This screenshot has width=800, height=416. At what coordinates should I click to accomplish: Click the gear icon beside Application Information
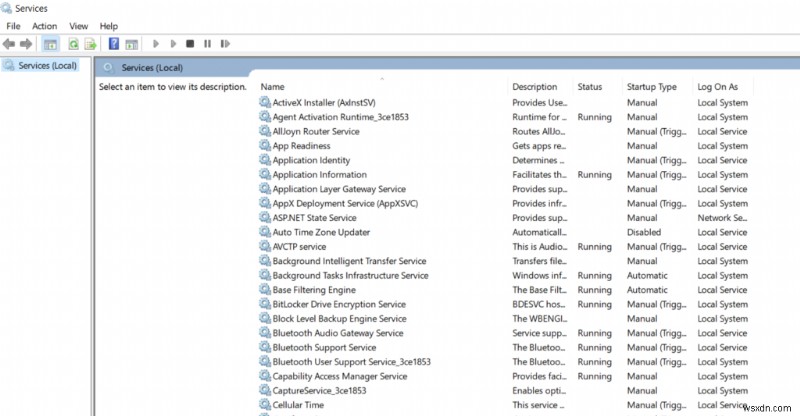265,174
